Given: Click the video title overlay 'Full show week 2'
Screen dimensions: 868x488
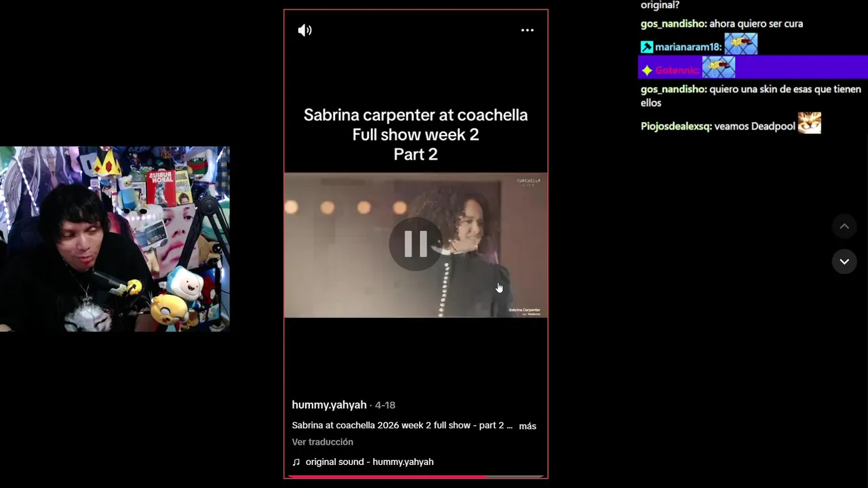Looking at the screenshot, I should click(x=416, y=134).
